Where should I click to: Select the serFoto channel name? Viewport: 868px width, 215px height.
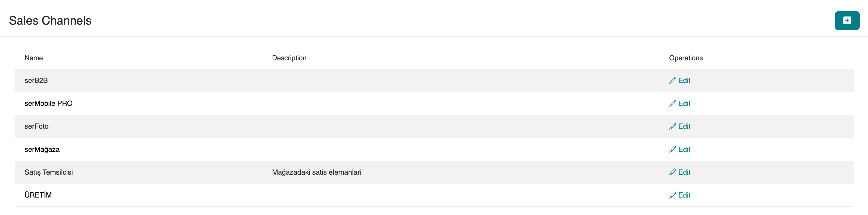pyautogui.click(x=36, y=126)
